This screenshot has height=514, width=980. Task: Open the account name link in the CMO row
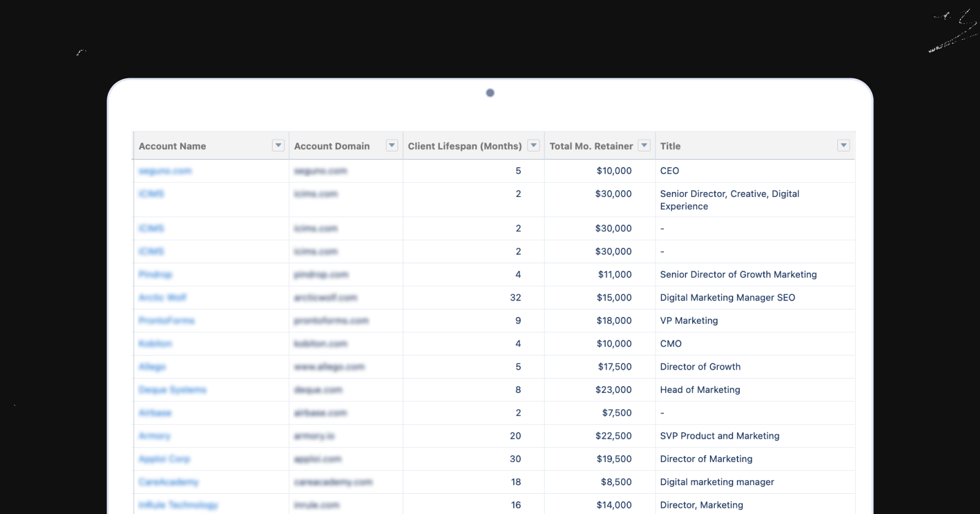(x=155, y=344)
